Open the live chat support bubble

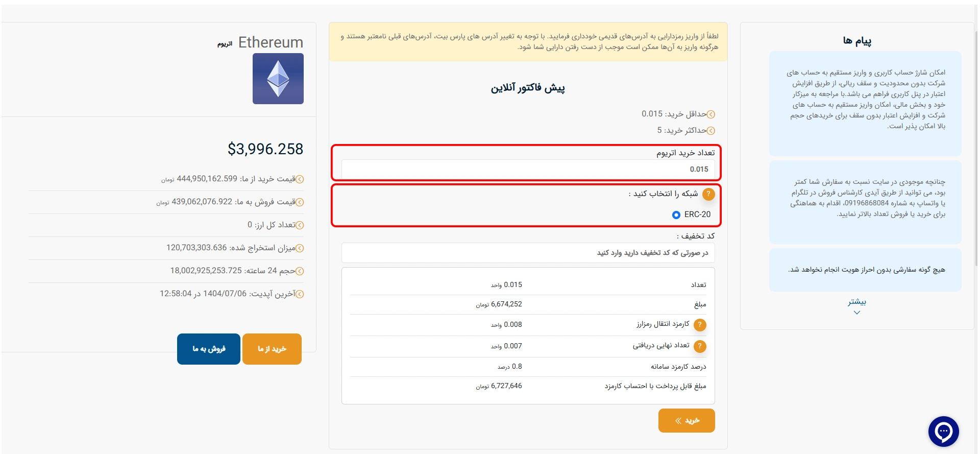(943, 432)
